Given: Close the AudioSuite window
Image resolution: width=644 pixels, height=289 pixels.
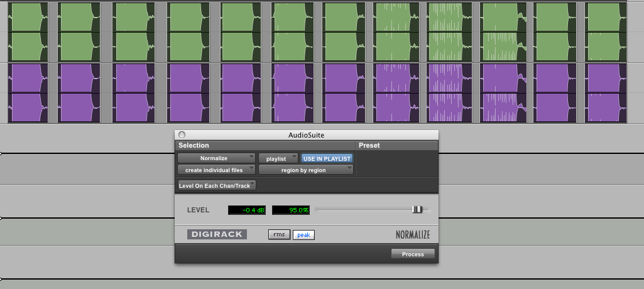Looking at the screenshot, I should tap(182, 134).
